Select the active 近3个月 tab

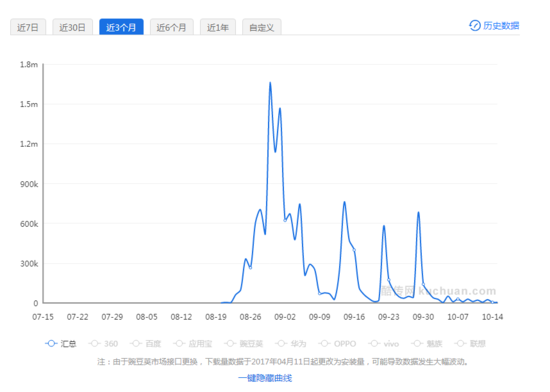(121, 27)
